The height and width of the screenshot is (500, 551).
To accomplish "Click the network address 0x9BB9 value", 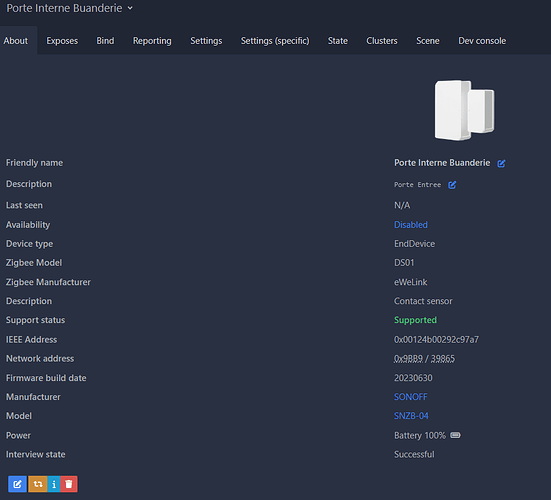I will tap(408, 359).
